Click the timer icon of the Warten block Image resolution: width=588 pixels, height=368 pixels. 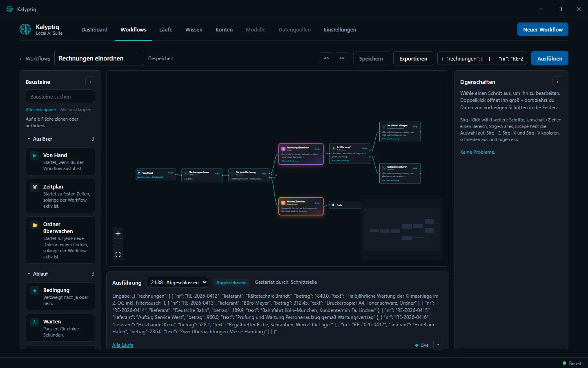35,322
